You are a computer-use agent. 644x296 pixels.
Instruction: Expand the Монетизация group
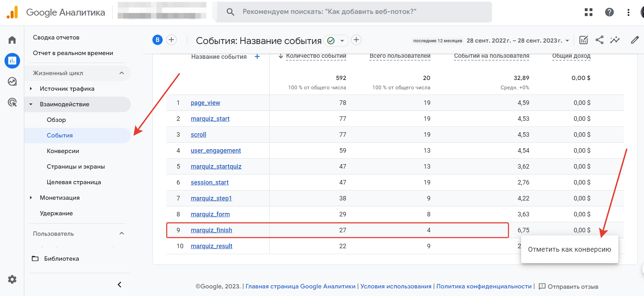31,198
